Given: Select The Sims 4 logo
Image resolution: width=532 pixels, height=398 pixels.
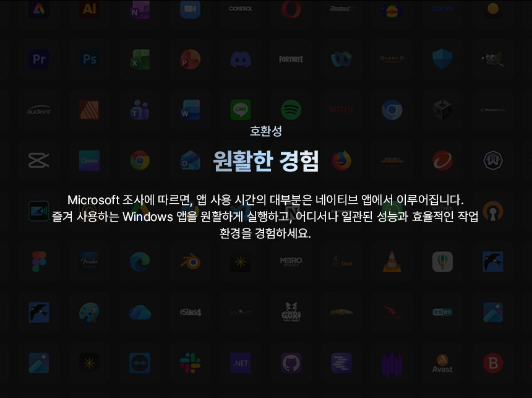Looking at the screenshot, I should click(x=190, y=312).
